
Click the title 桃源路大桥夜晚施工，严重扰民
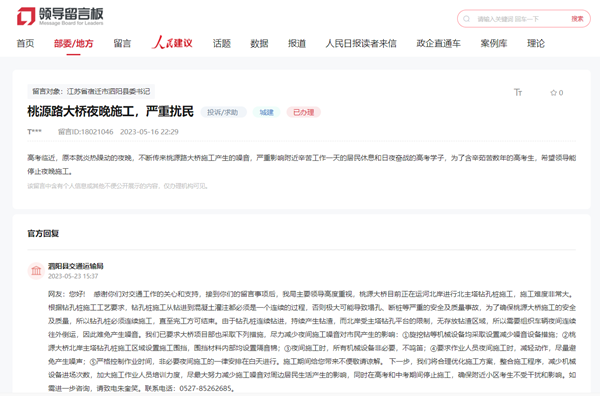click(x=111, y=111)
